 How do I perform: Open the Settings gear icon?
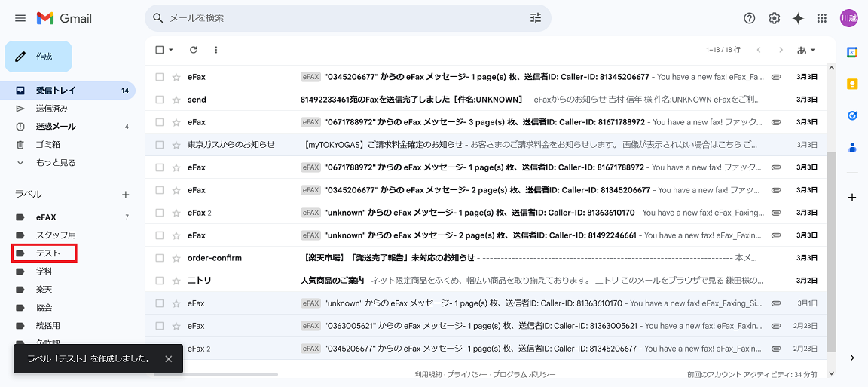tap(774, 18)
